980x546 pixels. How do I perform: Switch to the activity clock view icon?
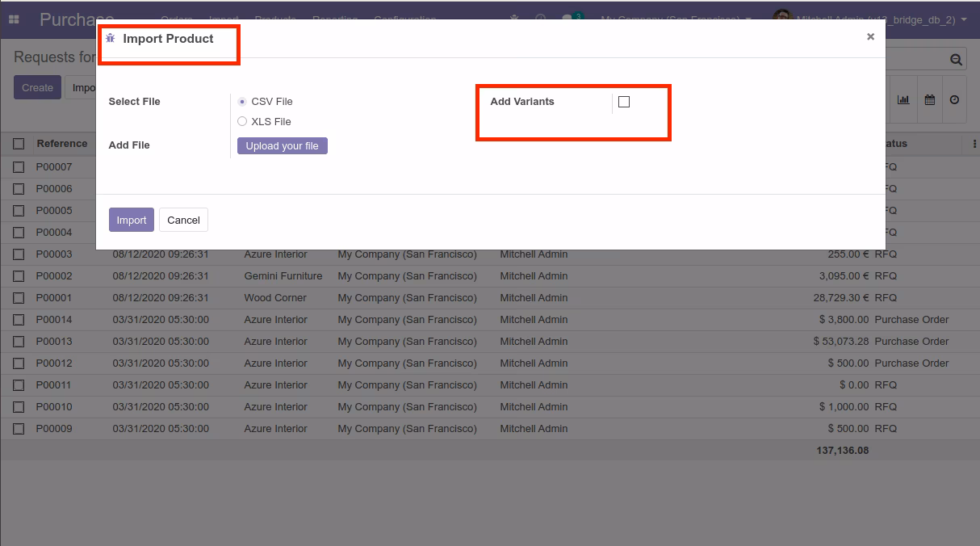(x=954, y=99)
